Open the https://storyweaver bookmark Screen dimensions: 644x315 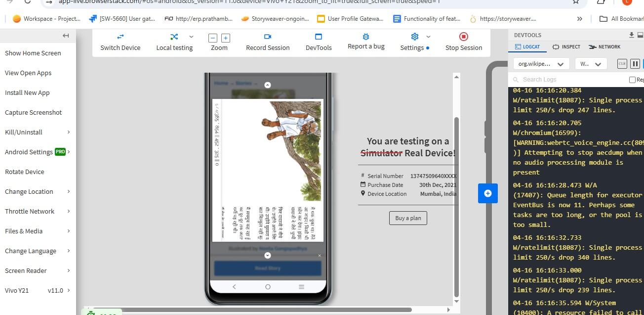click(x=503, y=19)
